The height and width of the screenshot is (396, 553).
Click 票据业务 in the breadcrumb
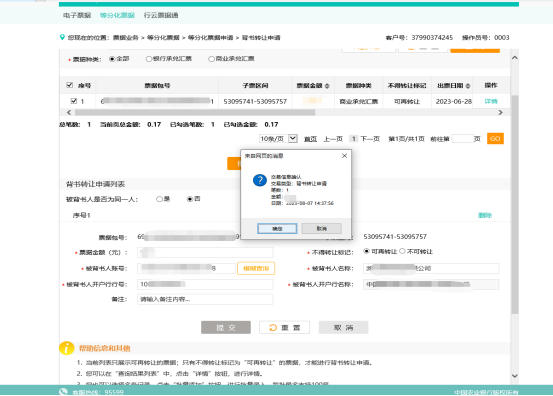point(126,37)
